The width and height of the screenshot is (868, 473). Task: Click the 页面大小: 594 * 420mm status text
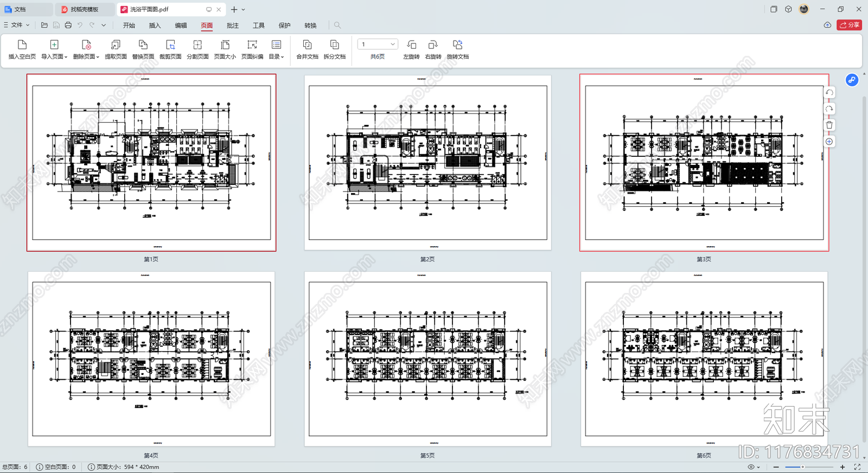(124, 467)
